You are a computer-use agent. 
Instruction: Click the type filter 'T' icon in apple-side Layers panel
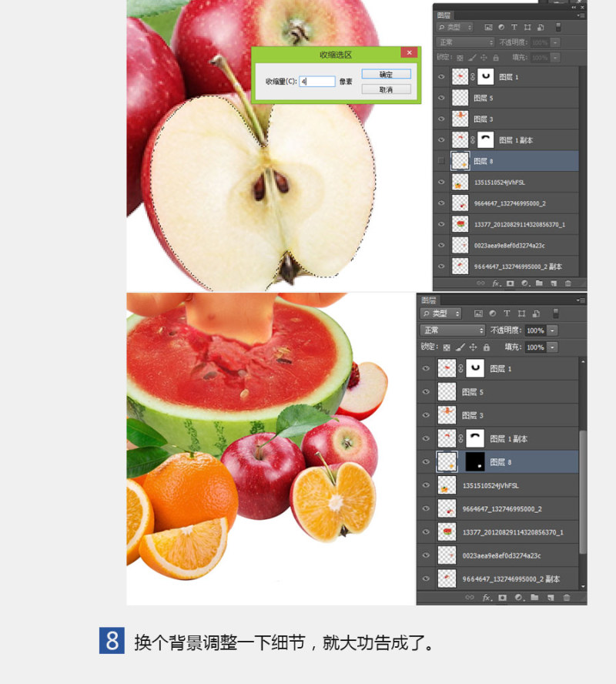514,27
